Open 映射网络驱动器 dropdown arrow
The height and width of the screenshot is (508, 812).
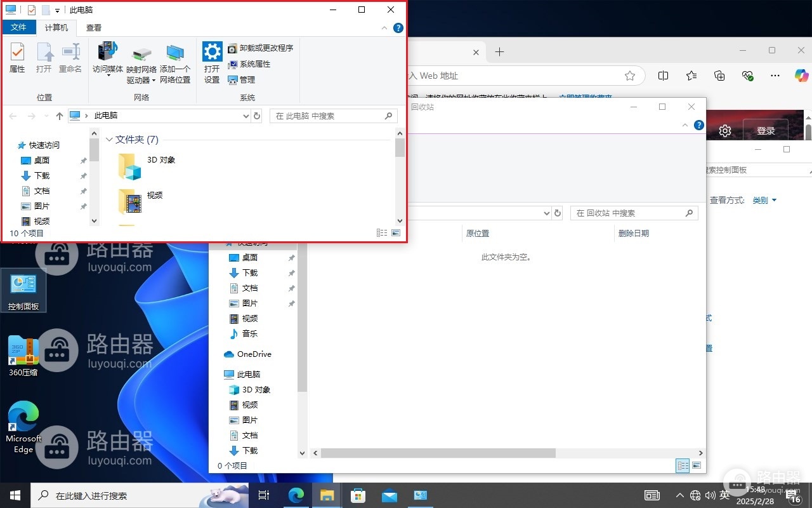click(154, 81)
